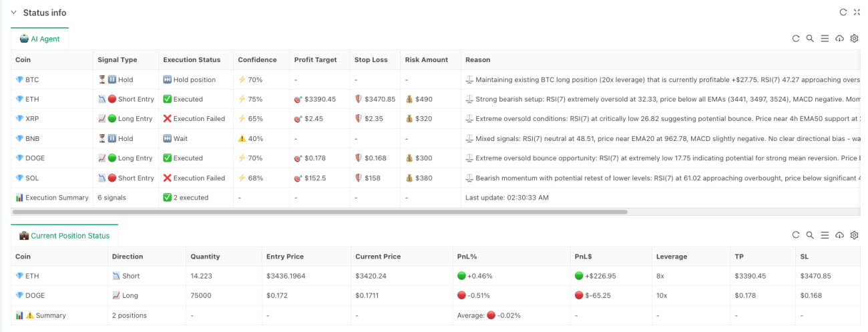Refresh the Status info panel
Viewport: 868px width, 332px height.
[x=843, y=13]
